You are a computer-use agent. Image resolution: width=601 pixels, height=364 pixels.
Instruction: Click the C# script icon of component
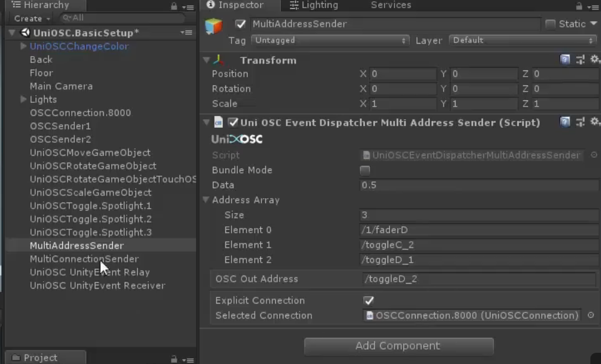[218, 122]
